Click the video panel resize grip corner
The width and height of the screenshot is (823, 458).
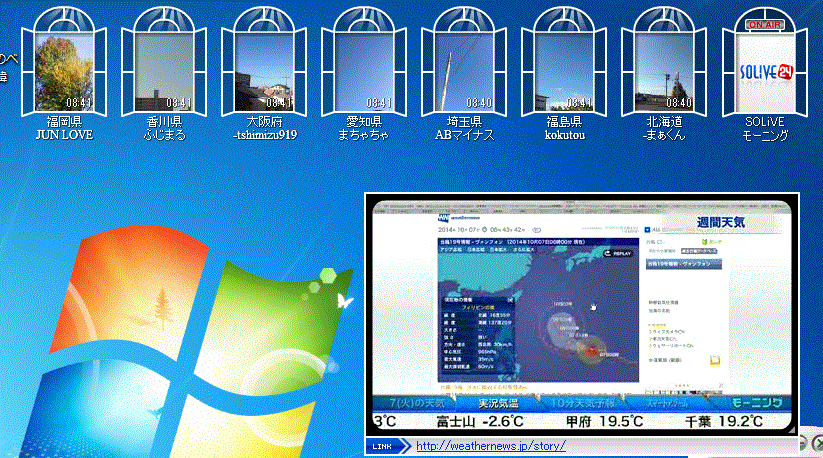click(x=792, y=430)
